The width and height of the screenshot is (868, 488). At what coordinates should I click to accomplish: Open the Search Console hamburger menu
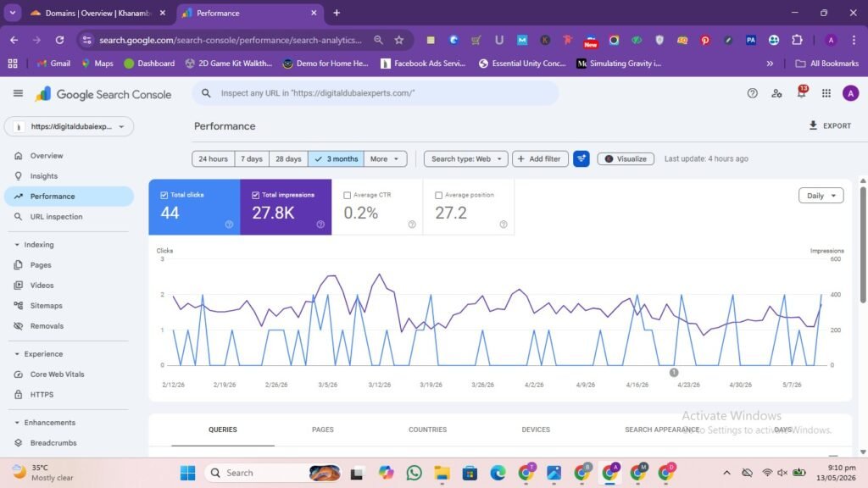pos(18,93)
